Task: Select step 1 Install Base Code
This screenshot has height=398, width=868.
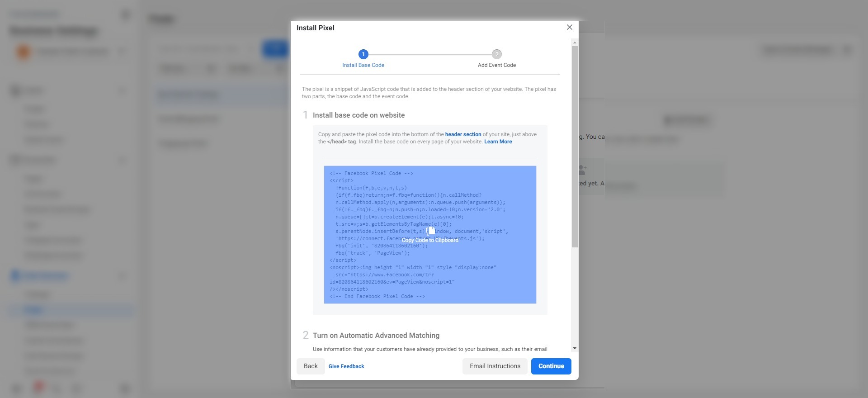Action: (x=363, y=59)
